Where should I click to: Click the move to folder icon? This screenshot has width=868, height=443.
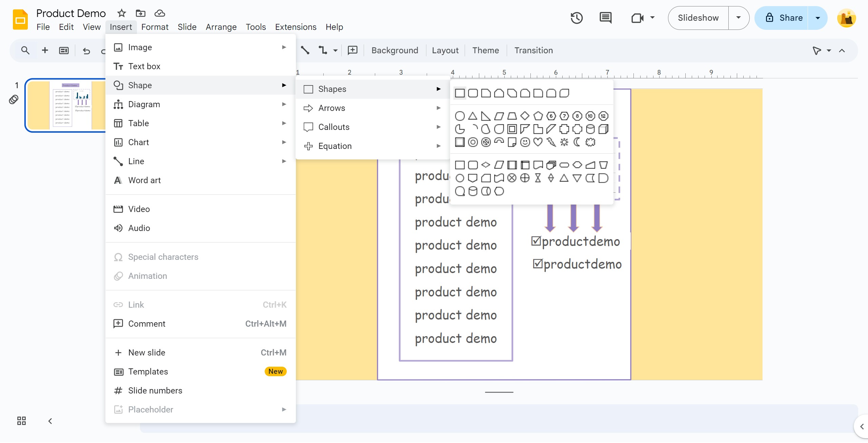pyautogui.click(x=140, y=13)
